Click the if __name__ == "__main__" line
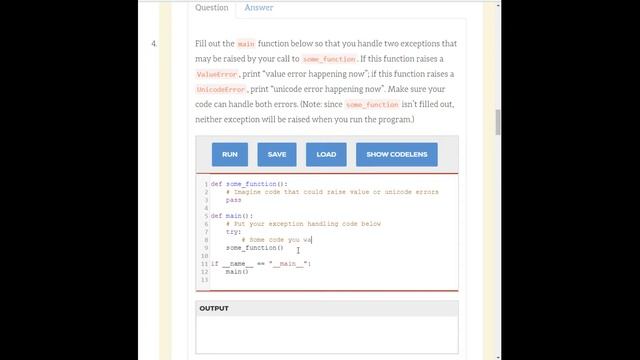This screenshot has width=640, height=360. point(260,264)
